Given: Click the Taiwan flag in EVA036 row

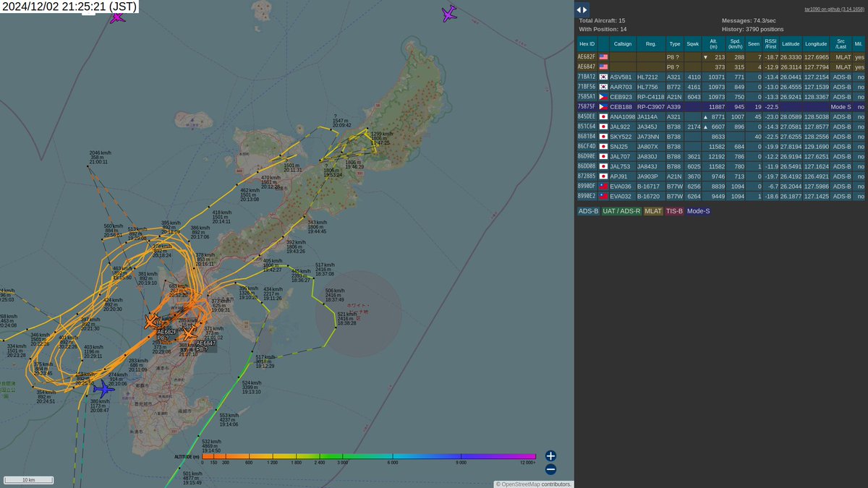Looking at the screenshot, I should click(x=603, y=186).
